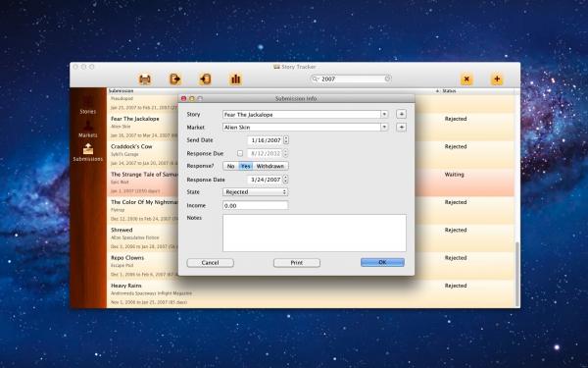Clear the 2007 search text

click(x=388, y=79)
